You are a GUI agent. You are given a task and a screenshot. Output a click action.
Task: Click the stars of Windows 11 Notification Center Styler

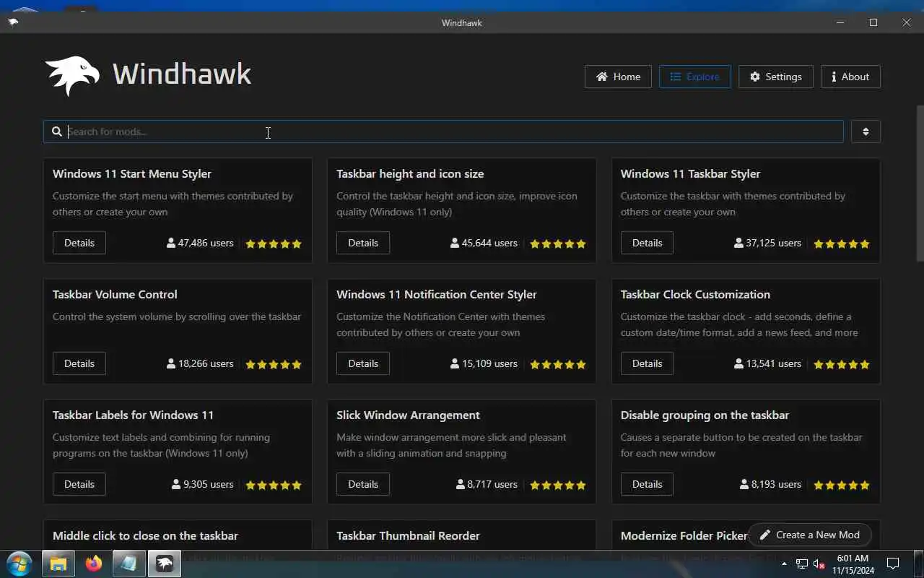pyautogui.click(x=558, y=364)
